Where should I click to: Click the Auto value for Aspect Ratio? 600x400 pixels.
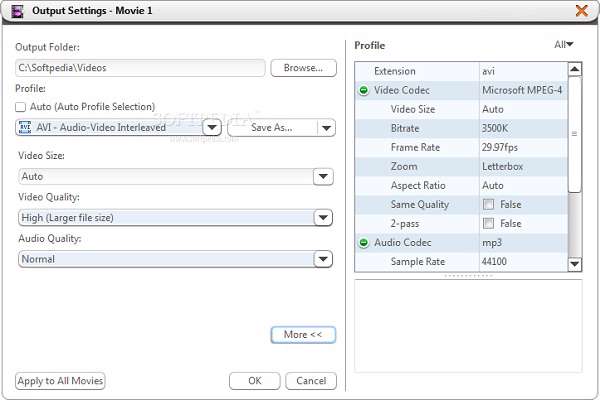492,186
